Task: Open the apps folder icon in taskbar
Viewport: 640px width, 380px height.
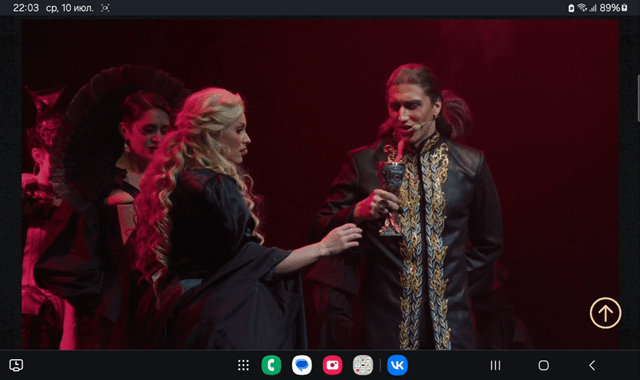Action: pyautogui.click(x=363, y=365)
